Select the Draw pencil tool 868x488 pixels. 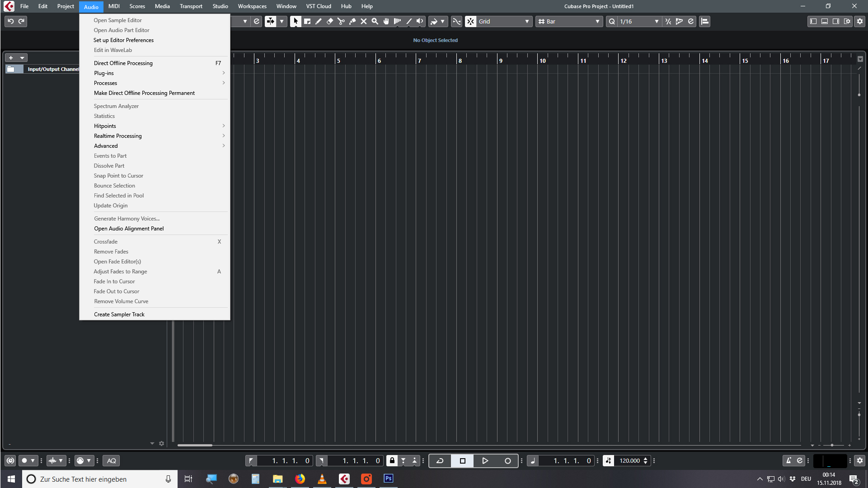coord(319,21)
